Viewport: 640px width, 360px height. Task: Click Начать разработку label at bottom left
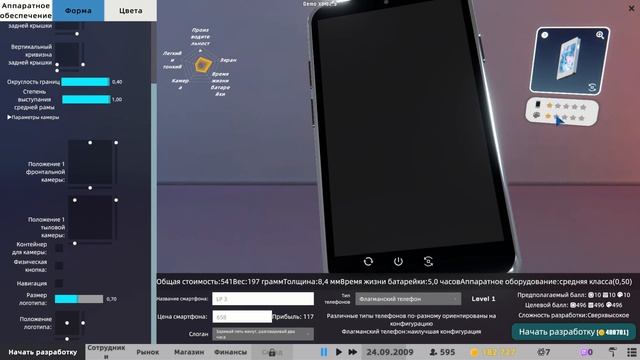(x=42, y=352)
